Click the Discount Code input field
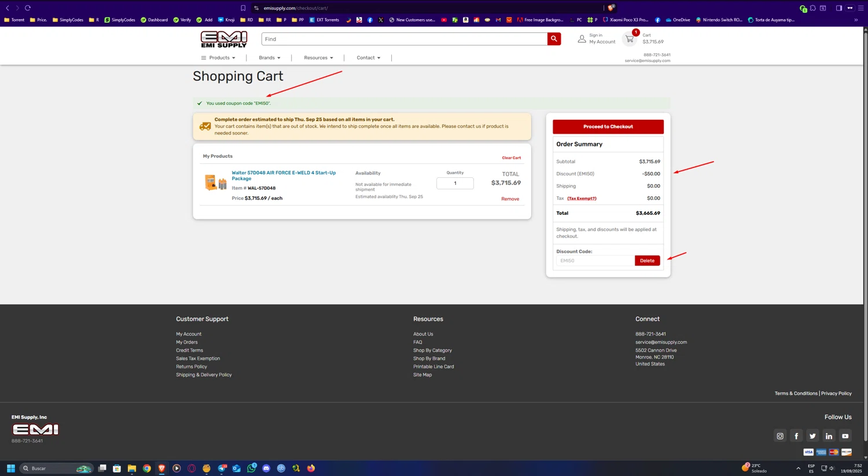868x476 pixels. coord(595,261)
